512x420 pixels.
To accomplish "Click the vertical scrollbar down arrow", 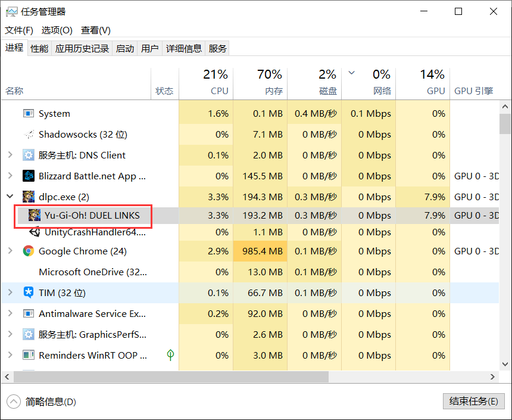I will click(x=505, y=364).
